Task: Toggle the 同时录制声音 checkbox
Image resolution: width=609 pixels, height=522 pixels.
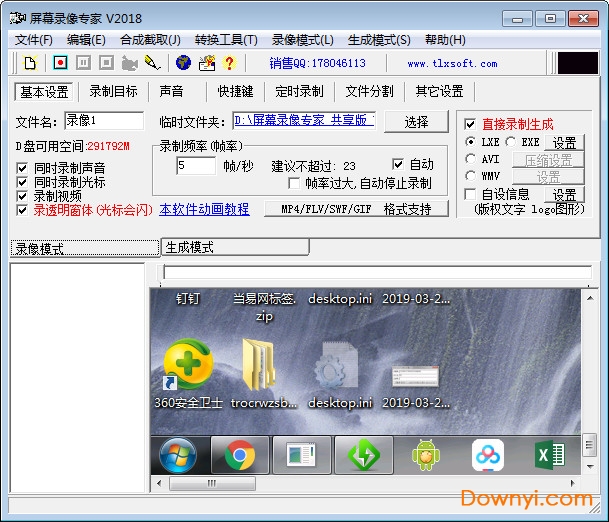Action: [x=22, y=168]
